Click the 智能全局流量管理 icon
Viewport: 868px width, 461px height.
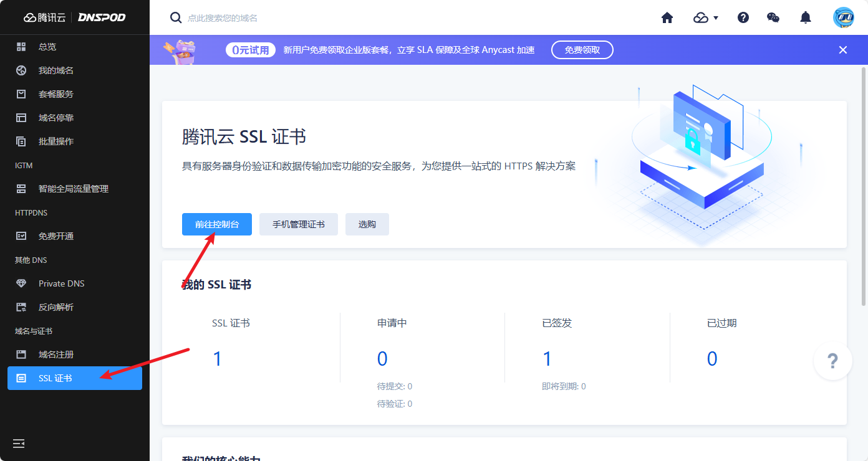tap(21, 189)
